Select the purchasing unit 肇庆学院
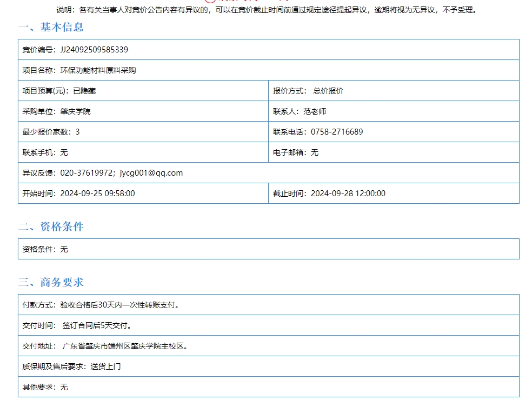 coord(75,111)
